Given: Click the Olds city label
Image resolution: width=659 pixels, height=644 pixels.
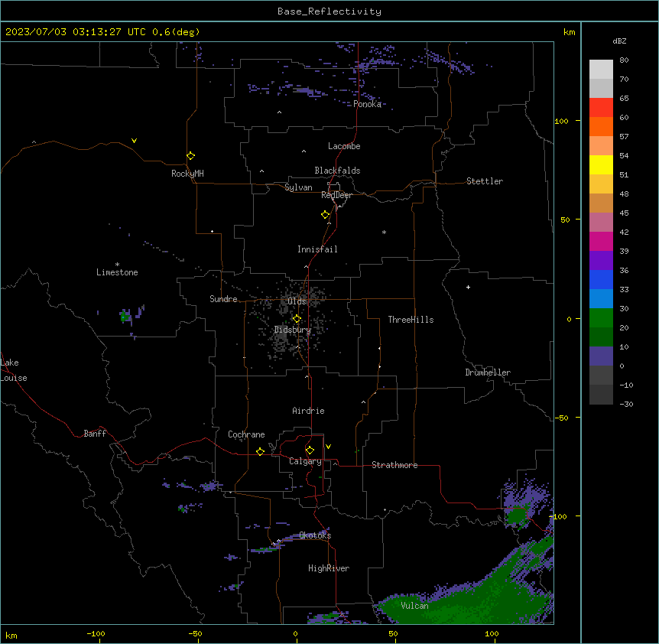Looking at the screenshot, I should coord(297,301).
